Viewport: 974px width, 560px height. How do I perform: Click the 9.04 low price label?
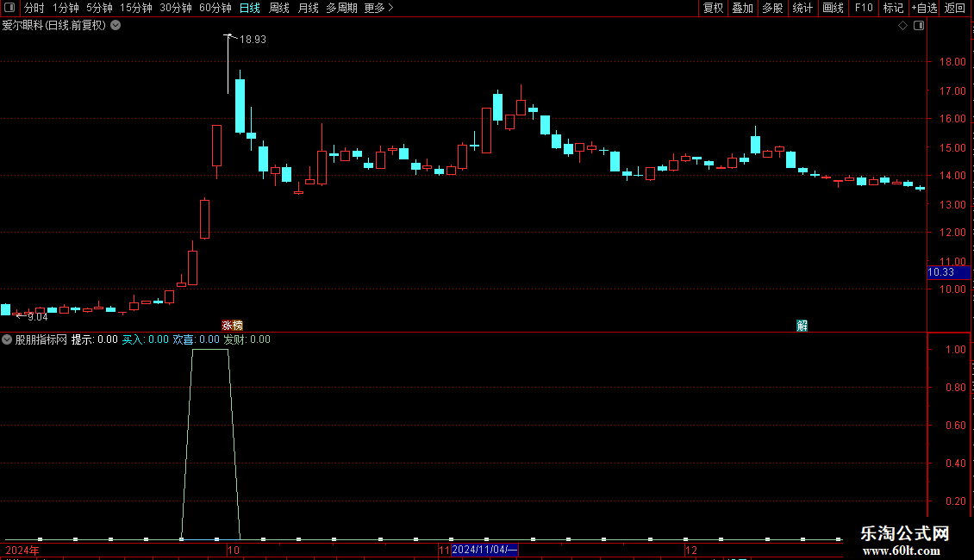pos(37,317)
